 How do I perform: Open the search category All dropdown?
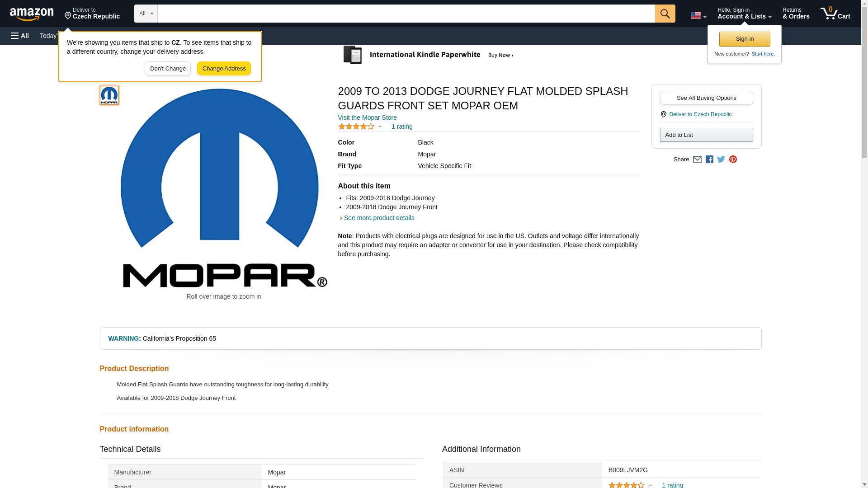click(146, 14)
